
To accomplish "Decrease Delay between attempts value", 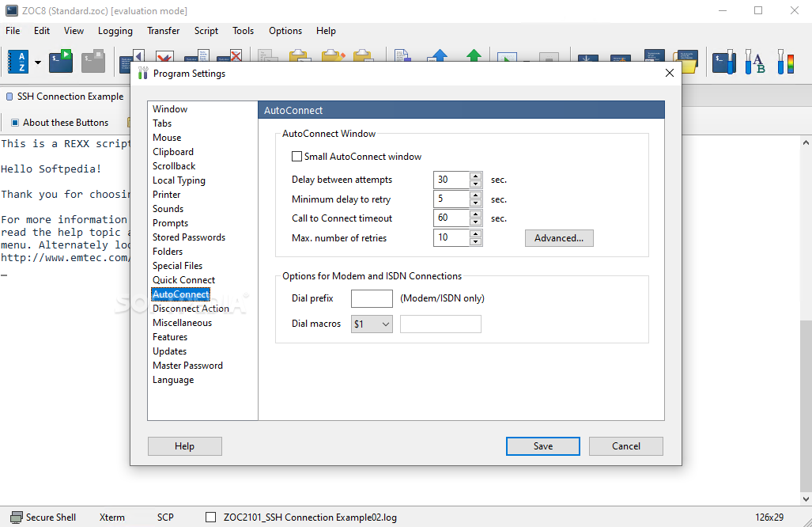I will pos(475,184).
